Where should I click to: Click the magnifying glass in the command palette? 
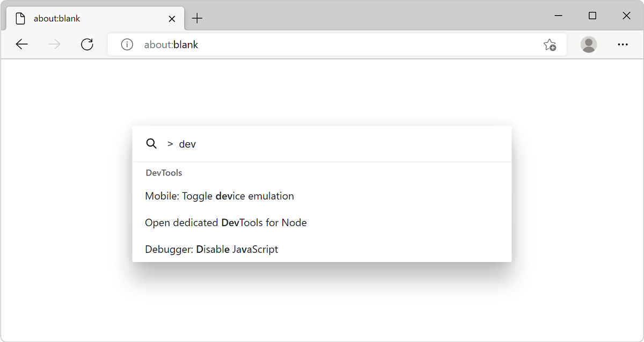[151, 143]
